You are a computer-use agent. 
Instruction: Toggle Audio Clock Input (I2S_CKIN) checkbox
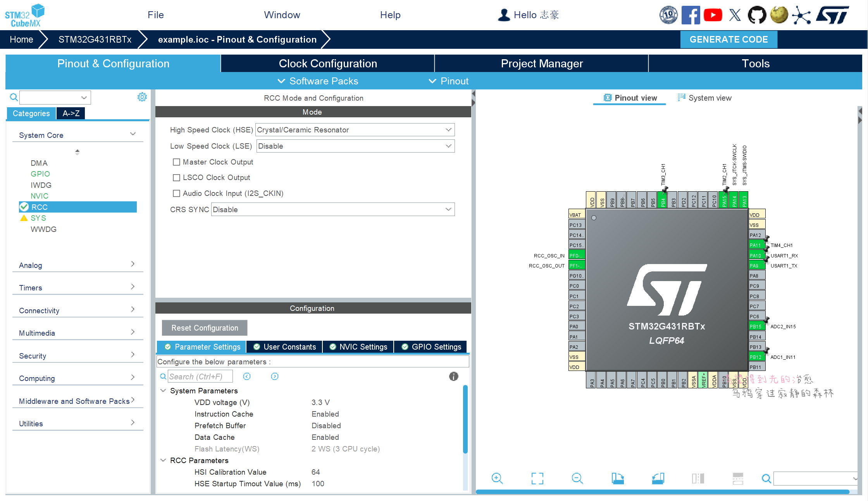point(177,193)
